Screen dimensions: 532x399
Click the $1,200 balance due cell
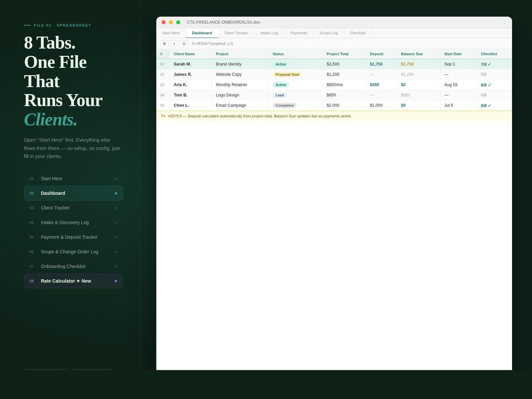point(419,74)
